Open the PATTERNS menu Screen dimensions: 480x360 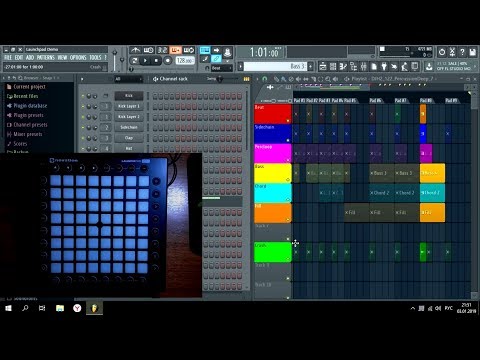coord(46,58)
